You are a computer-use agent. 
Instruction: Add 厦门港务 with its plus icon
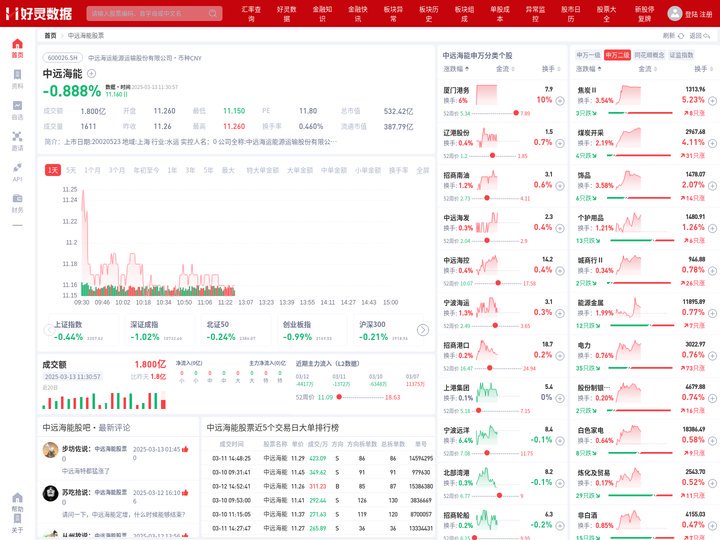pyautogui.click(x=560, y=101)
